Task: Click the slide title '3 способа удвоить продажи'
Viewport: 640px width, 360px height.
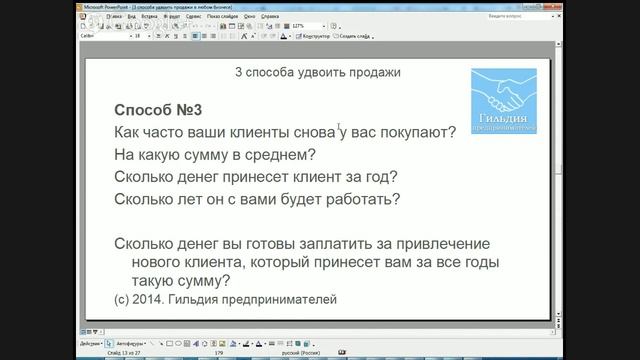Action: click(318, 72)
